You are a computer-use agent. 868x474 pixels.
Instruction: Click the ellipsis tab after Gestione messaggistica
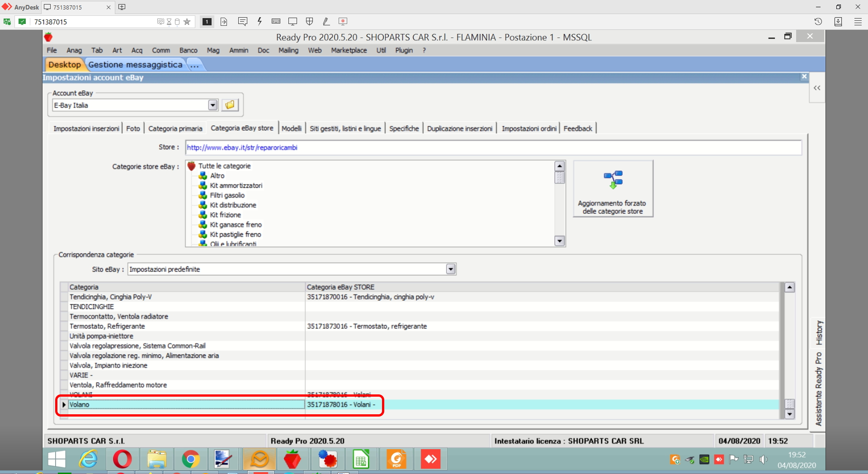[x=194, y=65]
